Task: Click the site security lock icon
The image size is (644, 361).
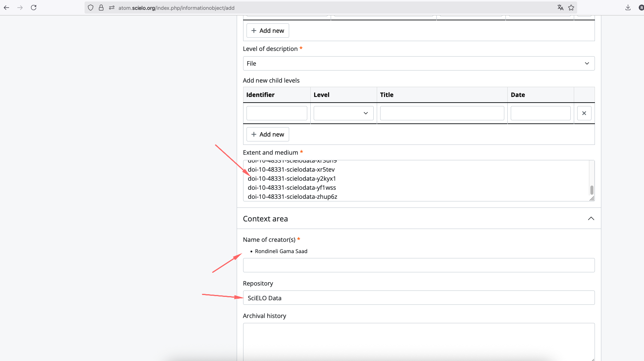Action: (101, 8)
